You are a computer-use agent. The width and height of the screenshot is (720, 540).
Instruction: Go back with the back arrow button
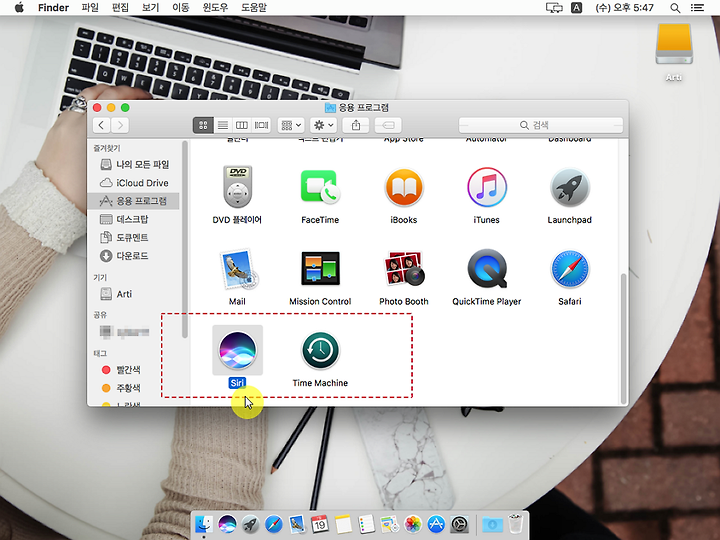(x=101, y=125)
